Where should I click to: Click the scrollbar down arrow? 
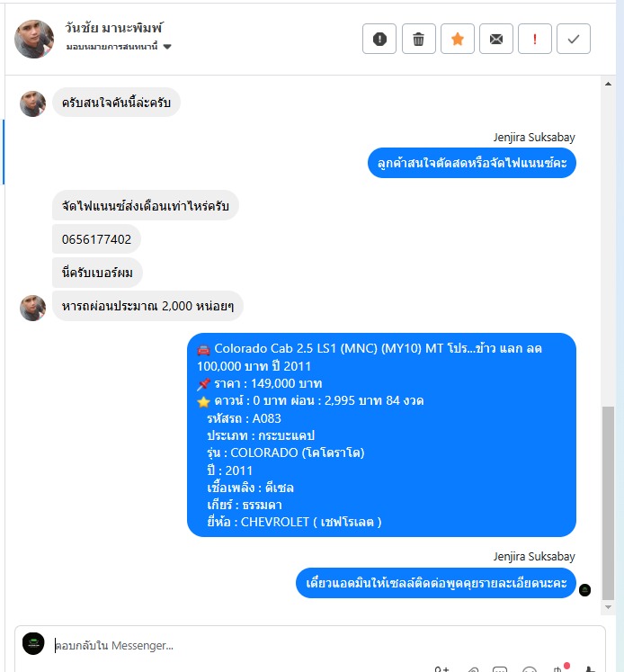(608, 607)
